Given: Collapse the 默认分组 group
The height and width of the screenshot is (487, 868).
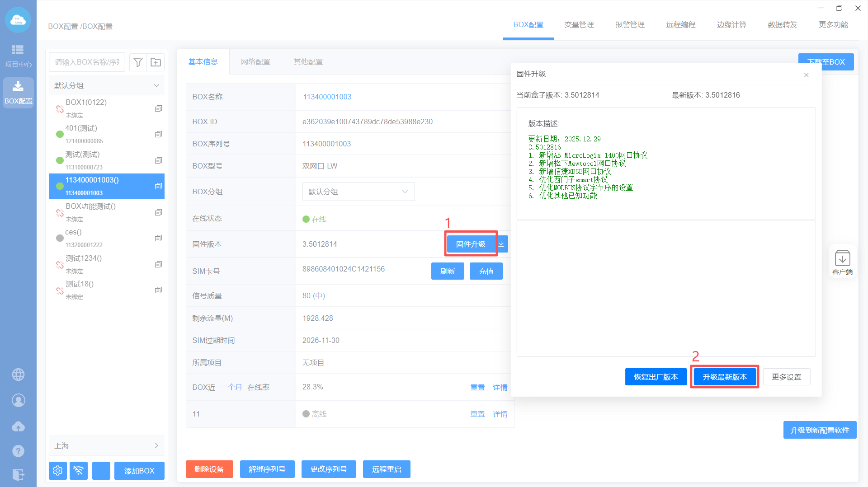Looking at the screenshot, I should pos(156,86).
